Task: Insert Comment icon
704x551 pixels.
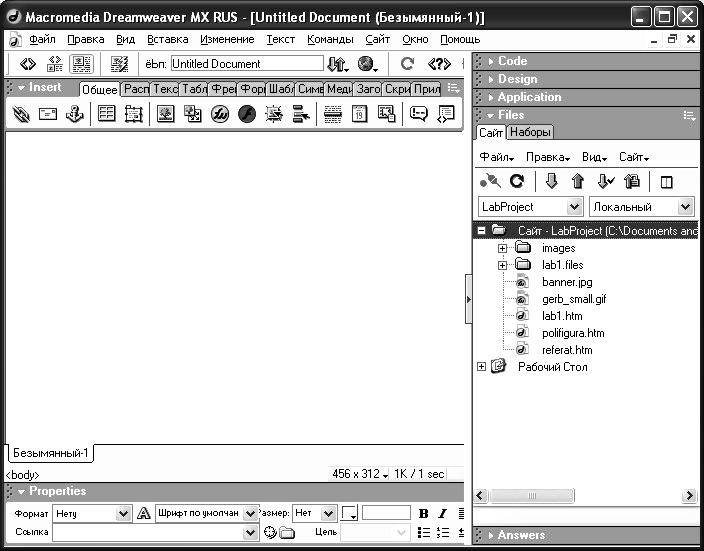Action: pyautogui.click(x=418, y=114)
